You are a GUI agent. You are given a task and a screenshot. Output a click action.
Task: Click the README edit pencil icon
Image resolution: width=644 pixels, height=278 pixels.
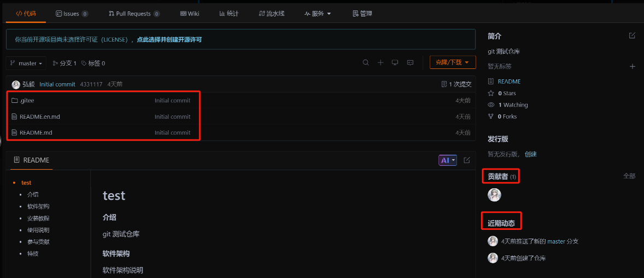[466, 160]
